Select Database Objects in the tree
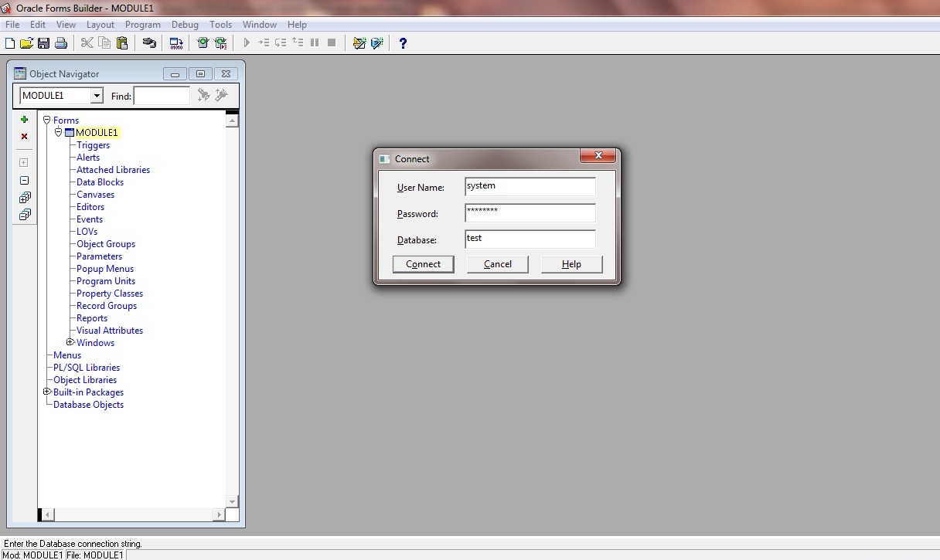940x560 pixels. 88,405
